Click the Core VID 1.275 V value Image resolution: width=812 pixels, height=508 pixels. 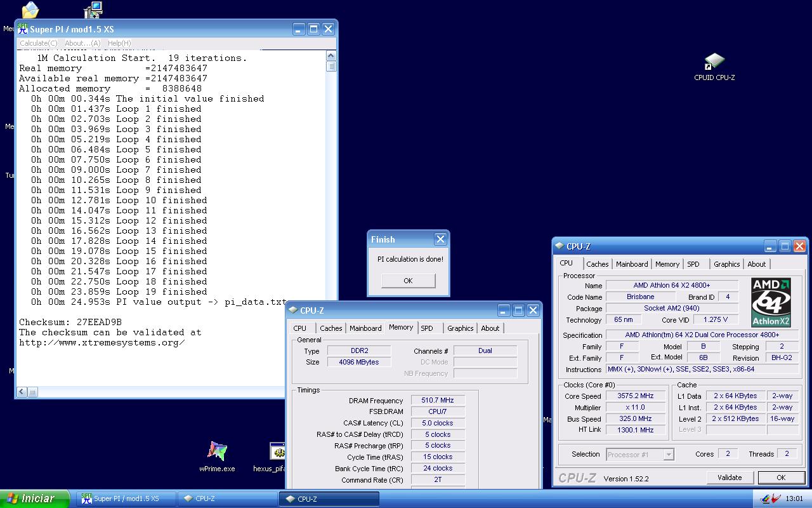click(x=715, y=319)
